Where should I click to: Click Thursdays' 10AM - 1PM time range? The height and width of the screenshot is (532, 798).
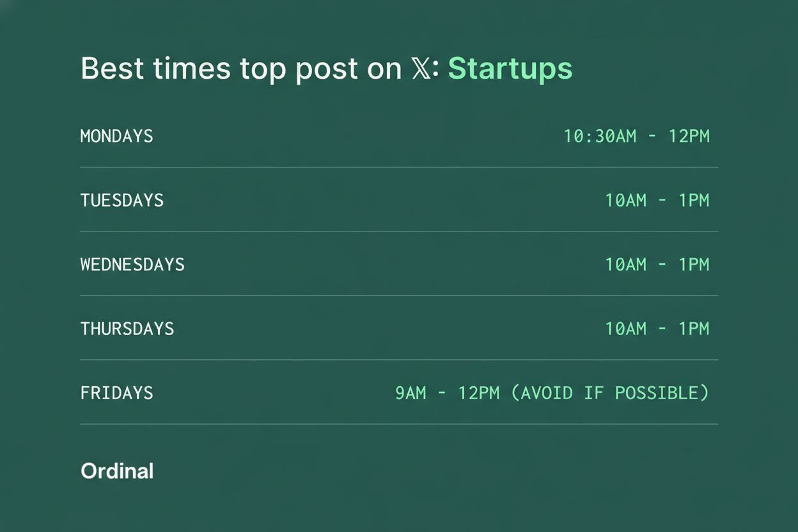pyautogui.click(x=657, y=329)
